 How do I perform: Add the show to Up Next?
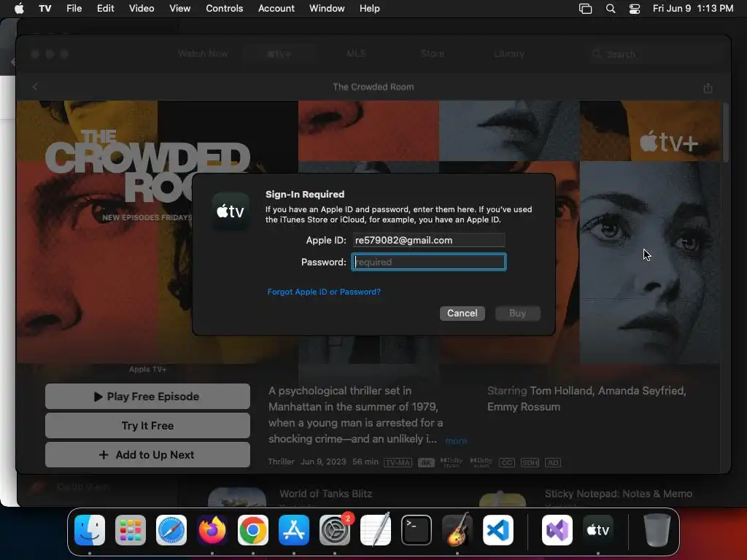147,455
